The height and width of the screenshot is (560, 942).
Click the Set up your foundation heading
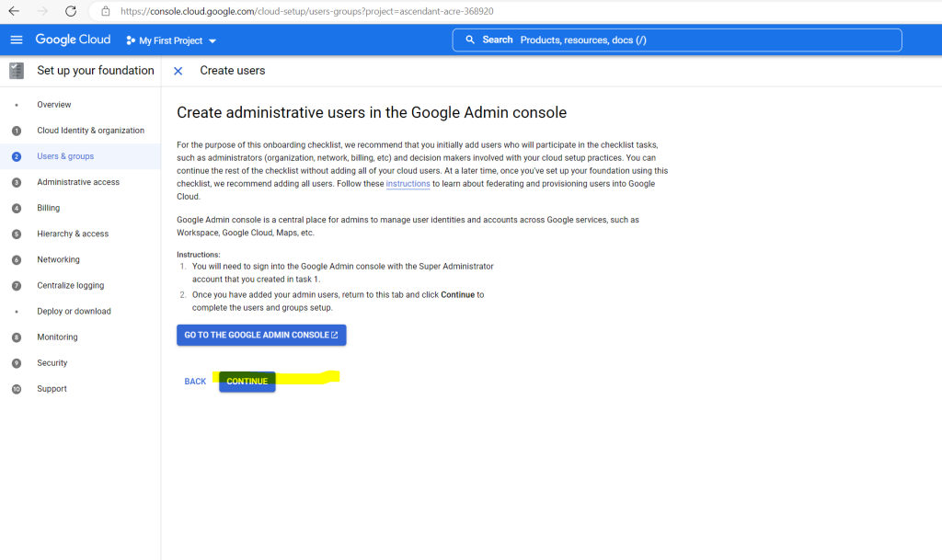coord(96,70)
